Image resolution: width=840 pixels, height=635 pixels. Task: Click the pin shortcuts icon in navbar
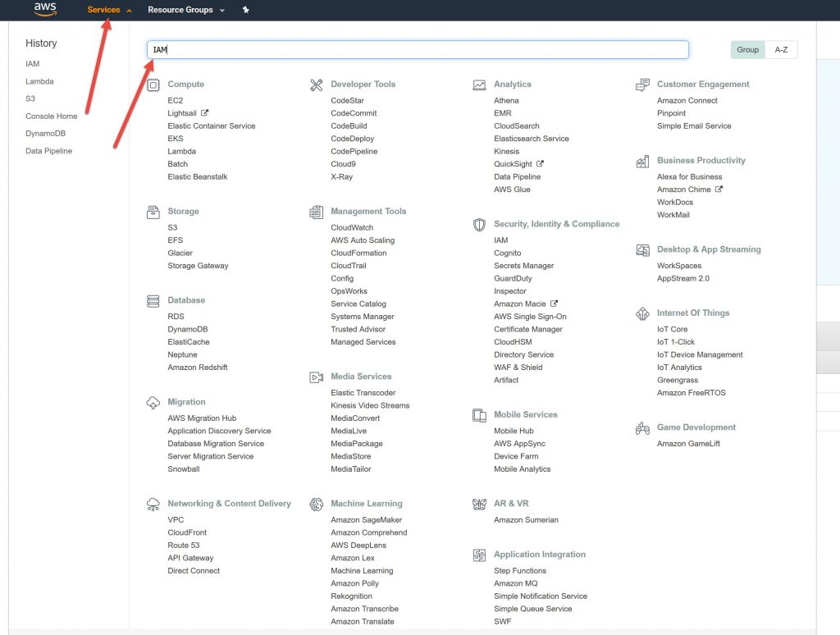(x=245, y=10)
